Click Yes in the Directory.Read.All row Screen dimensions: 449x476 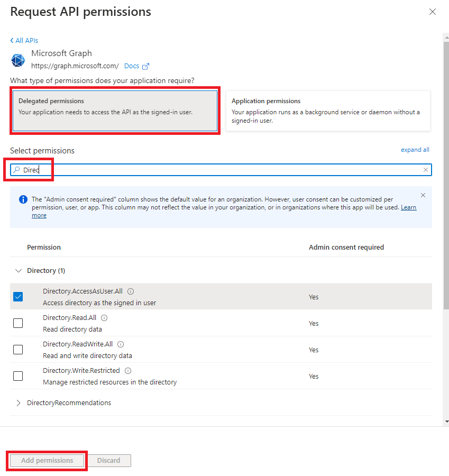[x=314, y=324]
